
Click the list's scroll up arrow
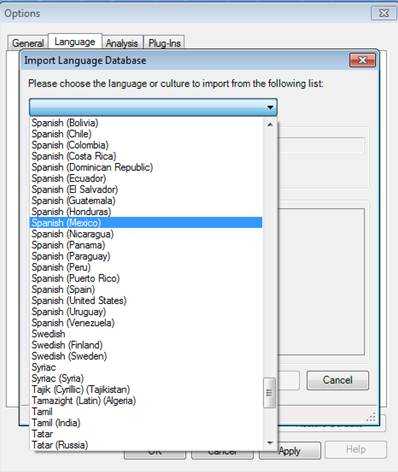point(270,125)
